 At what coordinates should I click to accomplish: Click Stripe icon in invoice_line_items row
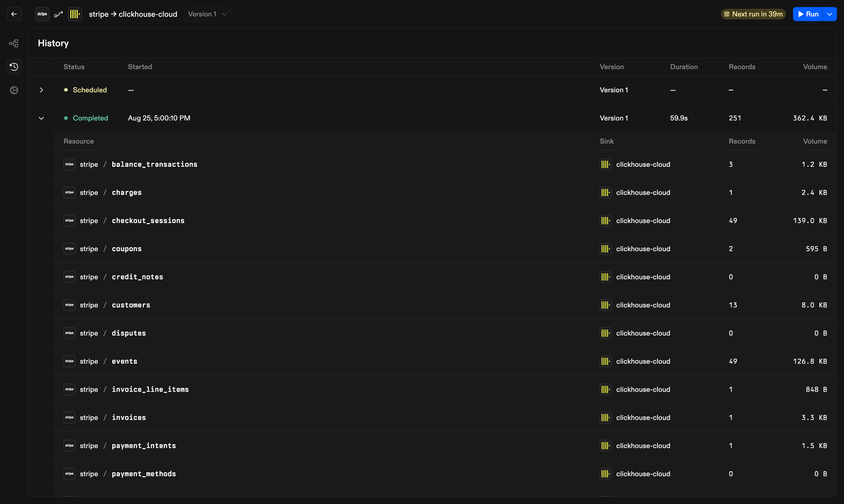[x=69, y=389]
